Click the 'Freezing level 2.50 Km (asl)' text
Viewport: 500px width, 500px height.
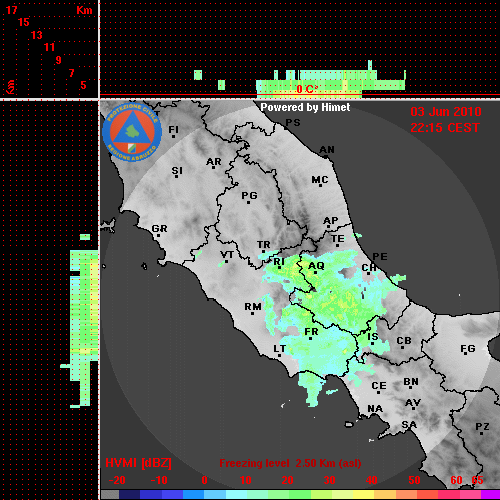point(290,463)
